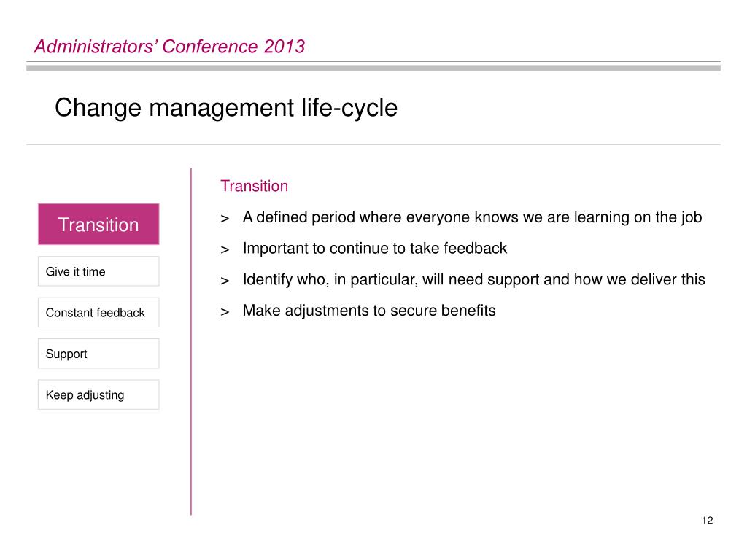Click the arrow bullet before 'Important to continue'
Viewport: 747px width, 560px height.
click(225, 249)
